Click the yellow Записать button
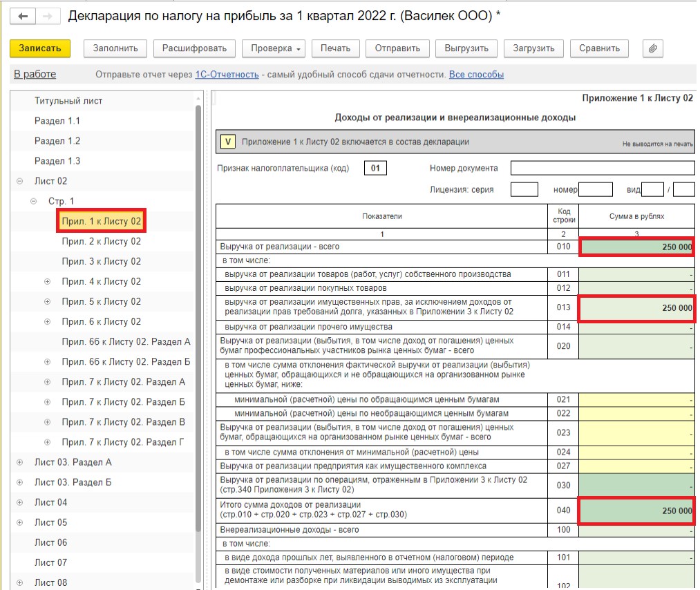Screen dimensions: 700x590 [39, 48]
